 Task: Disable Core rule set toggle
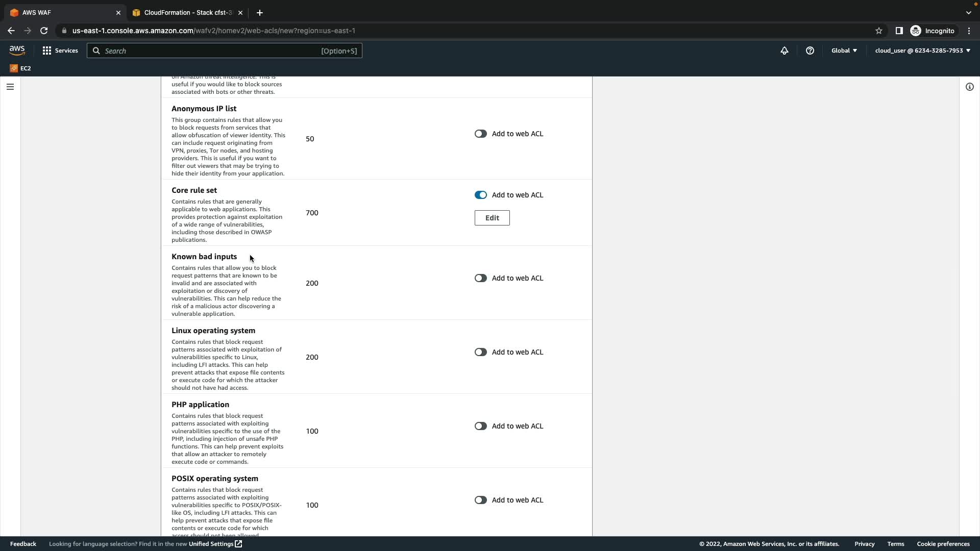click(x=480, y=195)
